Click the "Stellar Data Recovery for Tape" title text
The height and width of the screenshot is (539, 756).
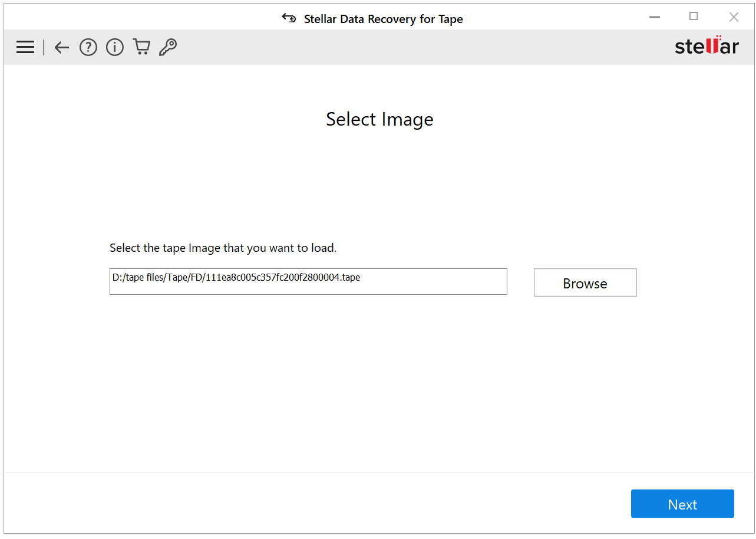point(383,19)
